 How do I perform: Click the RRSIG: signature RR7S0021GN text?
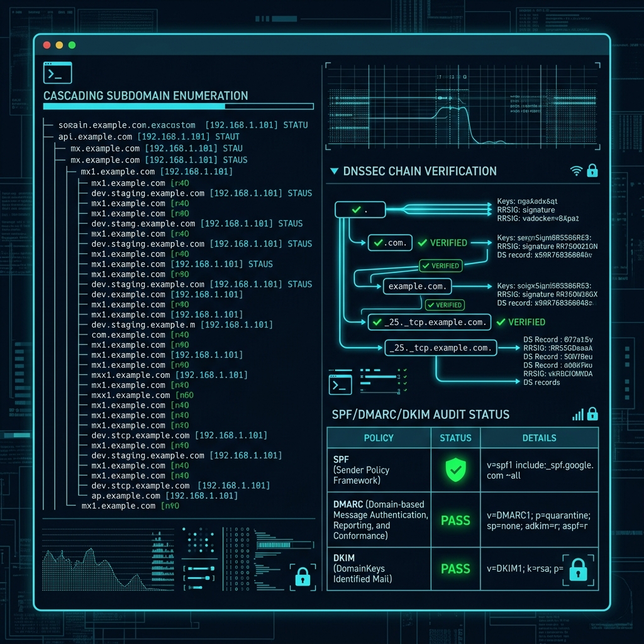click(x=548, y=247)
